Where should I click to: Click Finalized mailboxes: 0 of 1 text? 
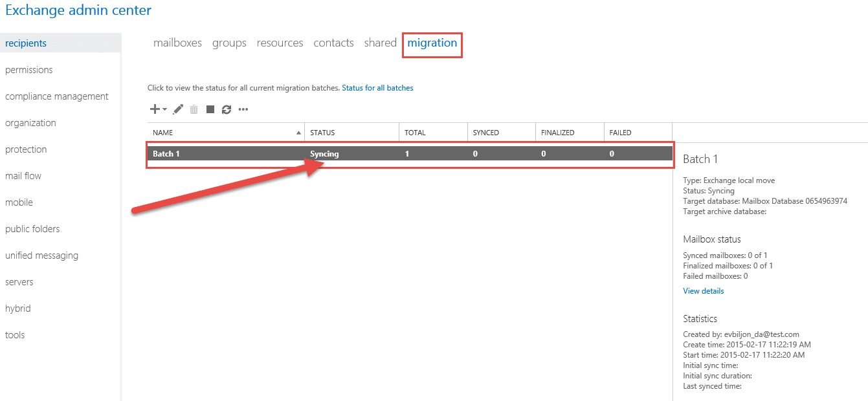[728, 266]
